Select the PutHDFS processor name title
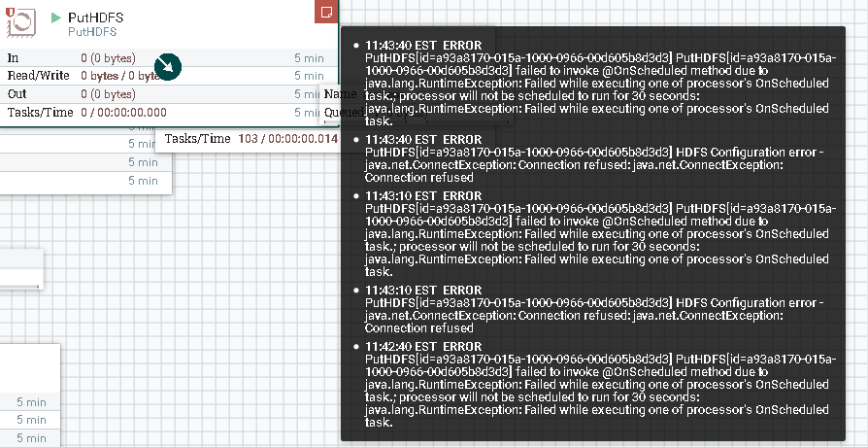 point(96,17)
